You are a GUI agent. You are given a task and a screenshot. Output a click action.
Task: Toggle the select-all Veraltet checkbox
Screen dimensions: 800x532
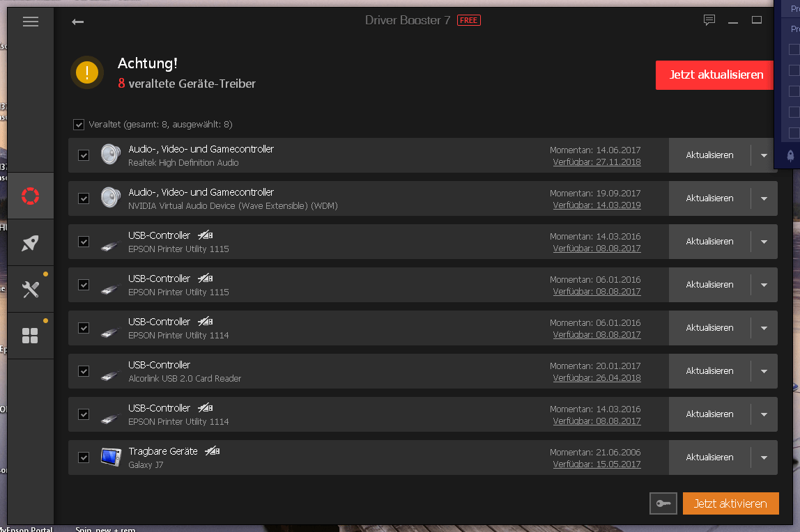click(79, 125)
